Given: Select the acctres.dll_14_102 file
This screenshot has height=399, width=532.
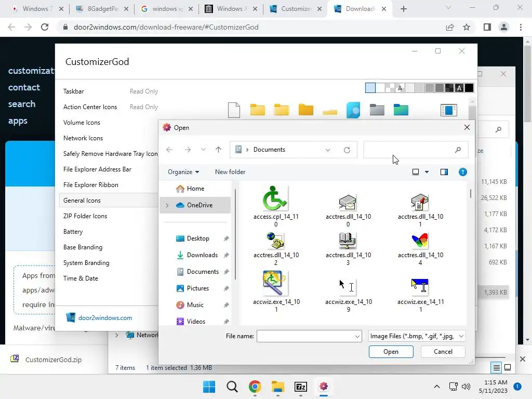Looking at the screenshot, I should pos(276,249).
